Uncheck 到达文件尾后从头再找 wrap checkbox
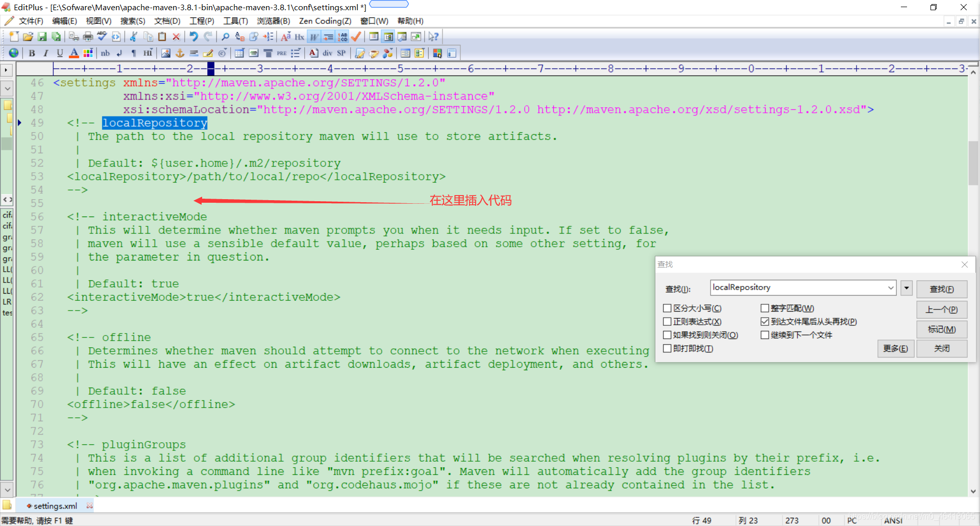The width and height of the screenshot is (980, 526). (765, 322)
